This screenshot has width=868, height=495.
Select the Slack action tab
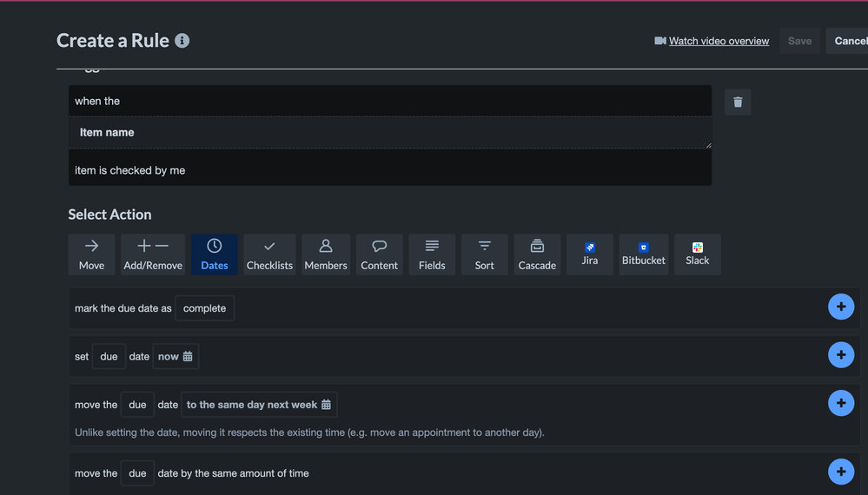click(698, 254)
